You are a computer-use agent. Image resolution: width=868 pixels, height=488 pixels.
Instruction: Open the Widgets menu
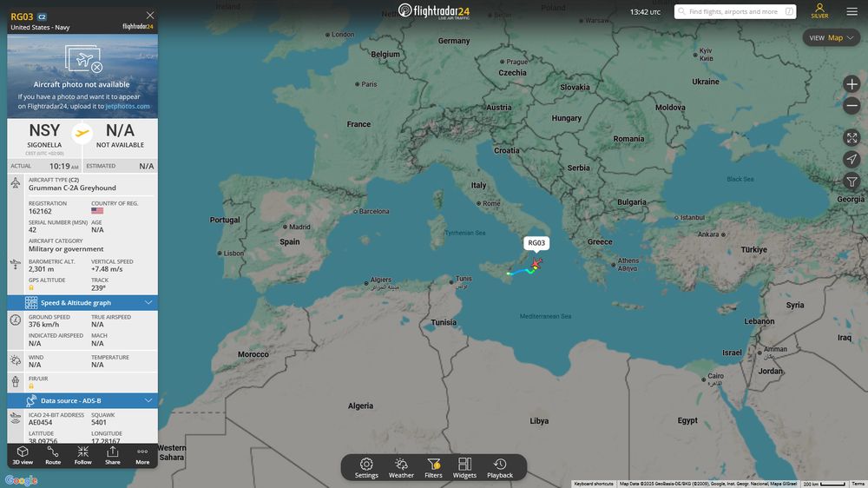click(x=464, y=467)
